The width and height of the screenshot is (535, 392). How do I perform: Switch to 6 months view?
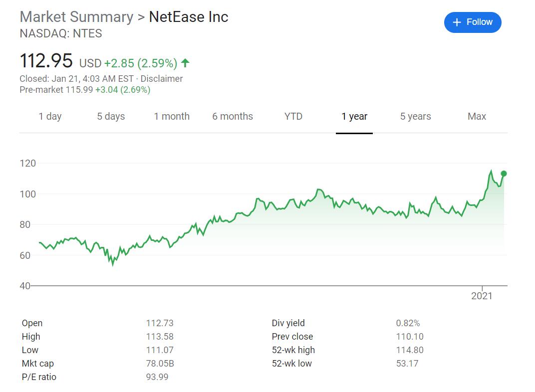233,117
